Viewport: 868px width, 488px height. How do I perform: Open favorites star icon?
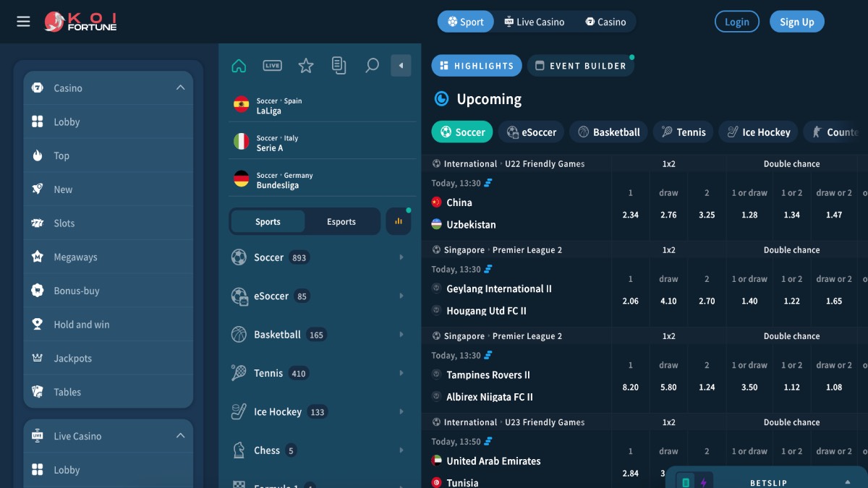(x=306, y=66)
